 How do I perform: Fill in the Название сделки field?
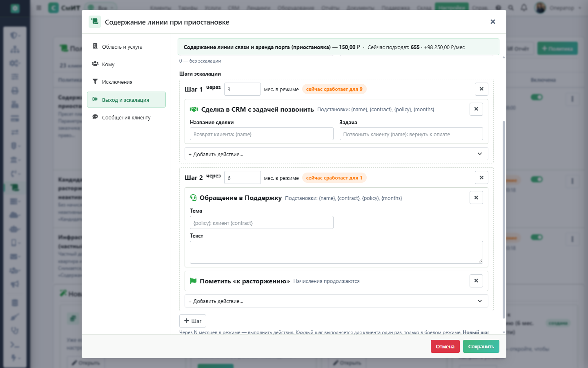(x=261, y=134)
